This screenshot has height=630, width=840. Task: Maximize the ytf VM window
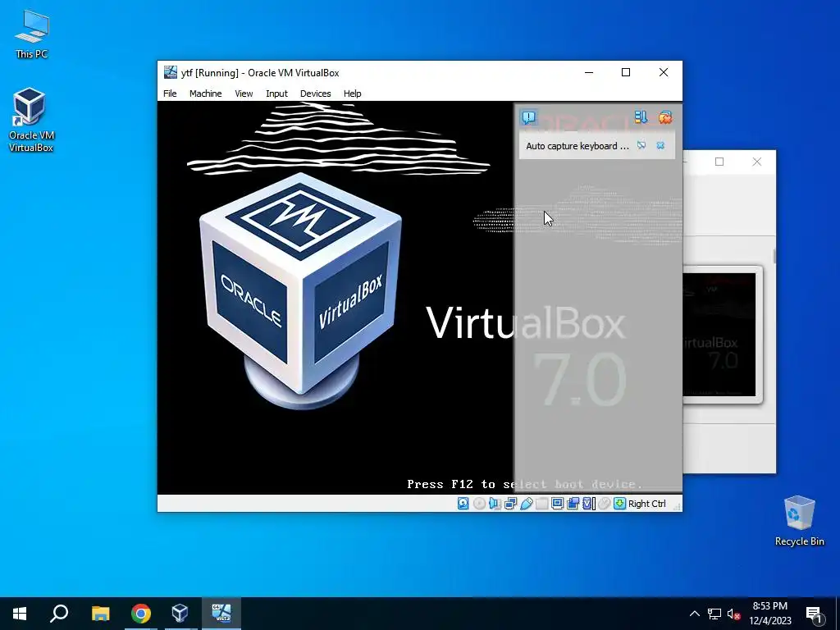626,72
